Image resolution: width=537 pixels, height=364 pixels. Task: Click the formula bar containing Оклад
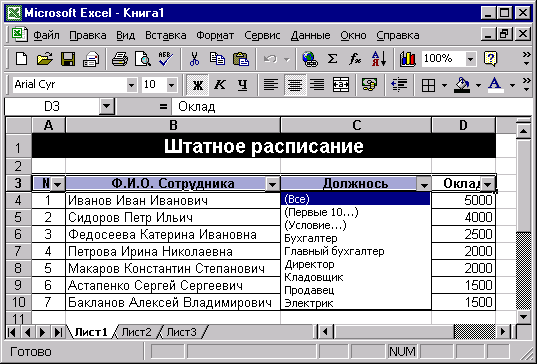click(x=353, y=106)
